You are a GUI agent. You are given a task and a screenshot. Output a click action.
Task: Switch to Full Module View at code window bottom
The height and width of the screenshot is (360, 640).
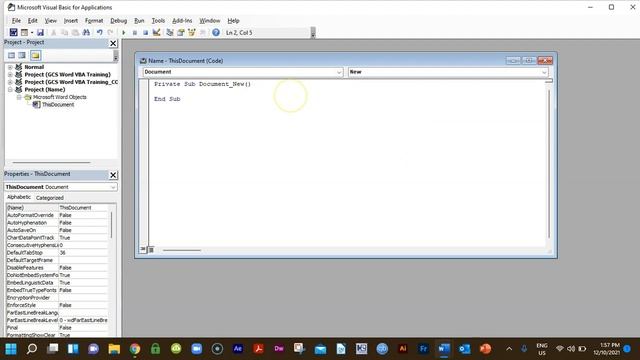151,249
